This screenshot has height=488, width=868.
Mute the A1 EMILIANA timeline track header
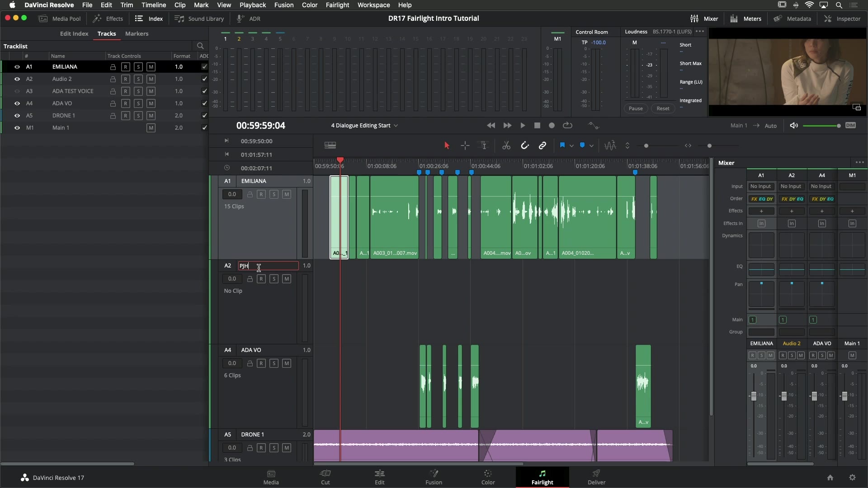(287, 194)
